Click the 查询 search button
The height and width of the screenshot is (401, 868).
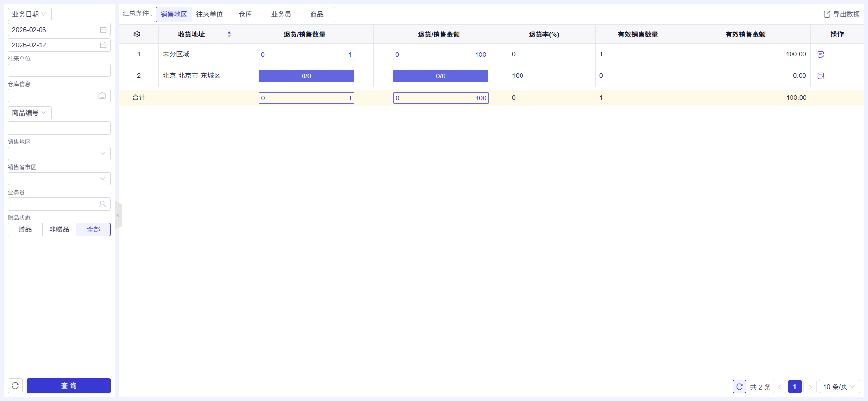pyautogui.click(x=69, y=386)
